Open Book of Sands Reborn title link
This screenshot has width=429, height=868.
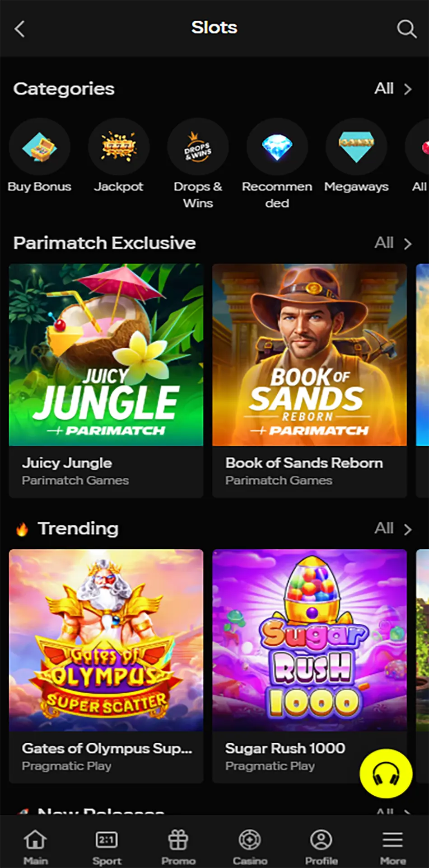304,463
